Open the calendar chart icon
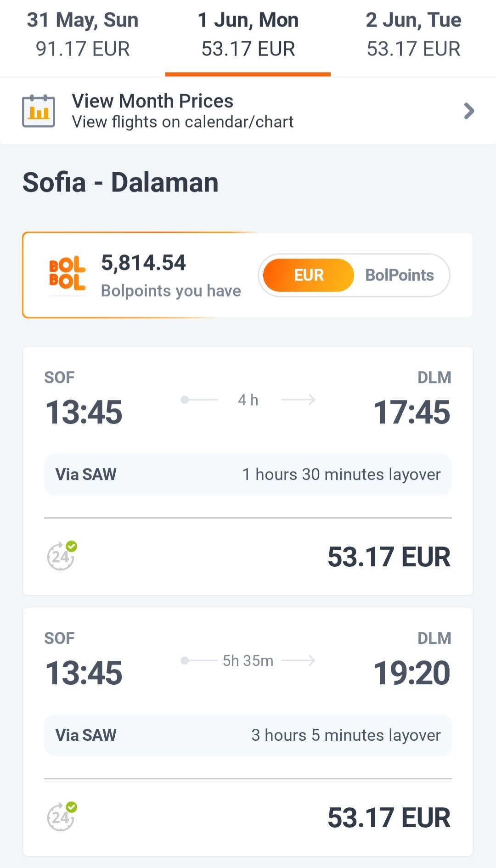This screenshot has width=496, height=868. [39, 111]
